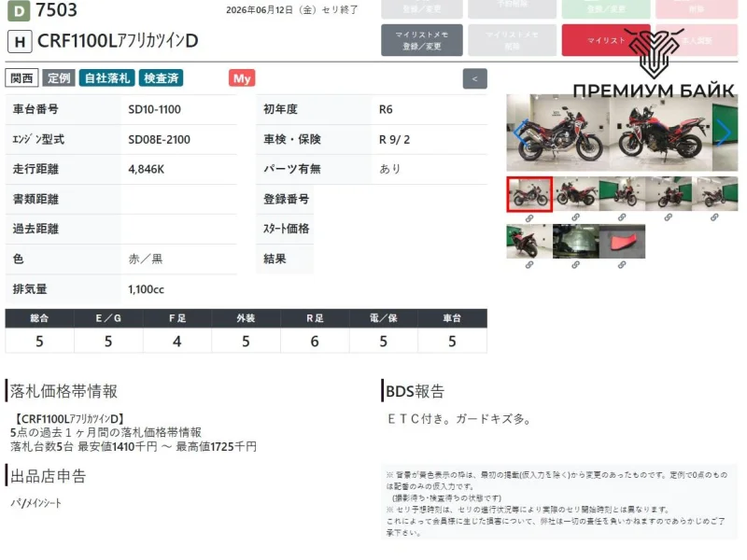747x560 pixels.
Task: Click link icon under odometer thumbnail
Action: tap(575, 265)
